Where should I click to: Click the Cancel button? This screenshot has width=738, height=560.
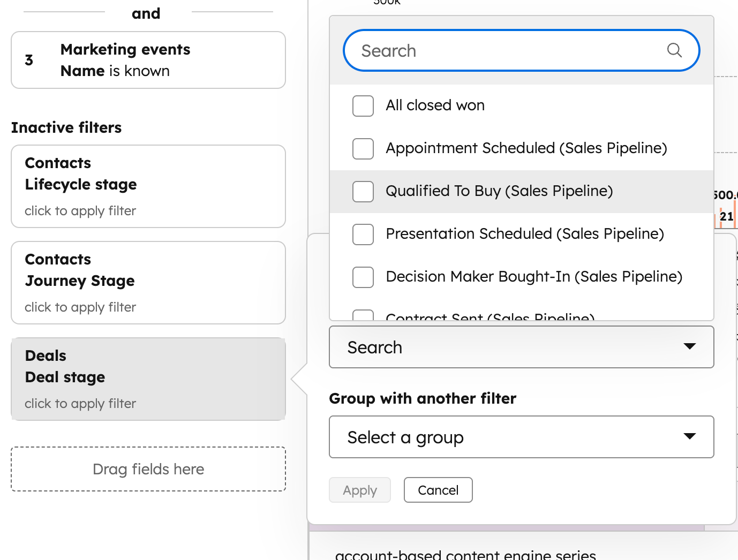click(438, 490)
